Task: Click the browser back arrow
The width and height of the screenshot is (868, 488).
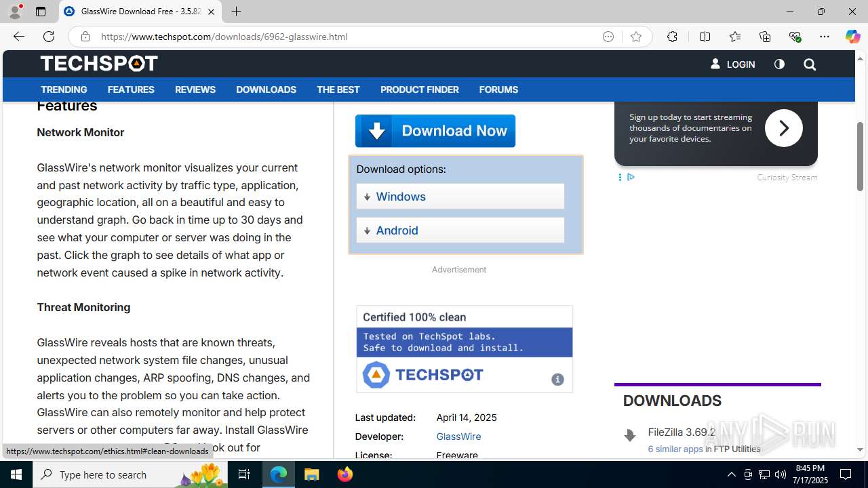Action: point(19,37)
